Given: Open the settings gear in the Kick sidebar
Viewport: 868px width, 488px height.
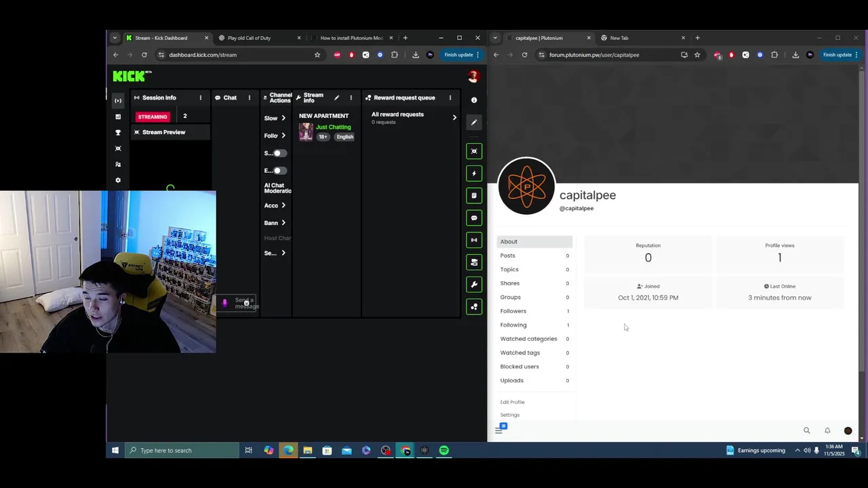Looking at the screenshot, I should coord(118,180).
